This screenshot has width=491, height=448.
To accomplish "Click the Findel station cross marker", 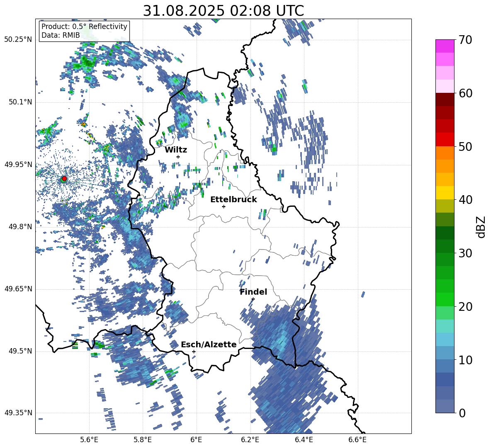I will click(x=253, y=299).
